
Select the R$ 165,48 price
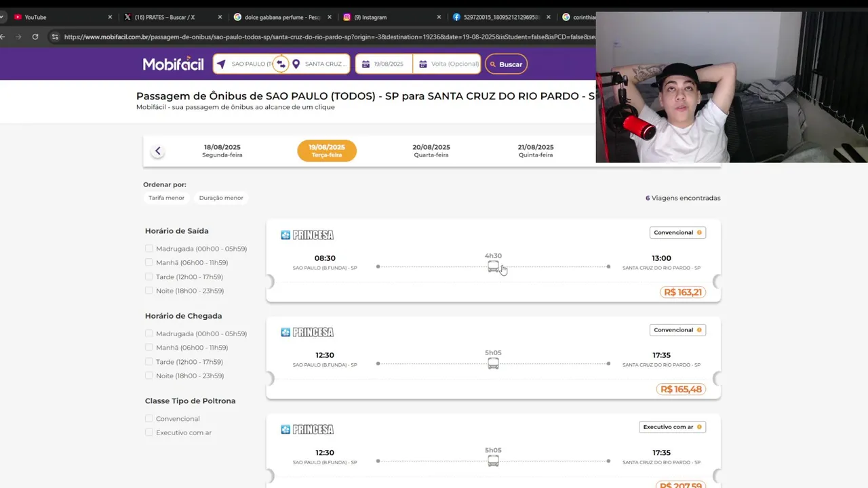(682, 389)
